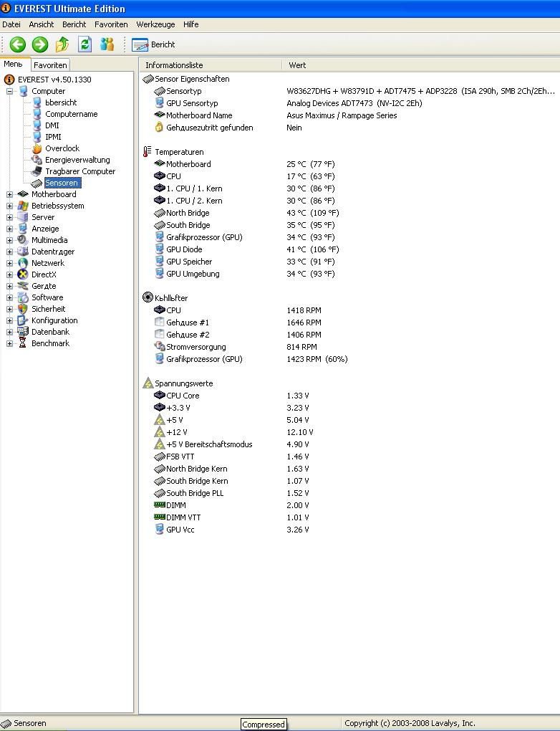Open the Favoriten menu in the menu bar

coord(111,24)
